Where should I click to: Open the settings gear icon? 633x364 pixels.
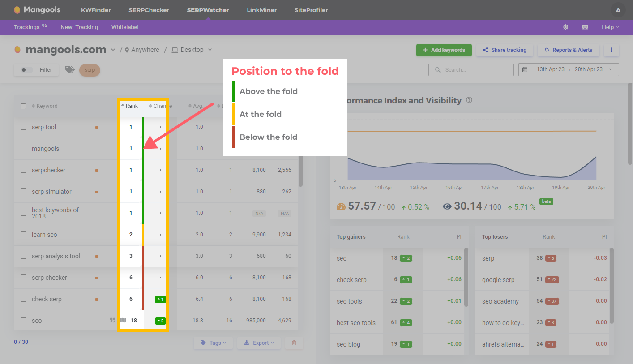click(x=565, y=27)
